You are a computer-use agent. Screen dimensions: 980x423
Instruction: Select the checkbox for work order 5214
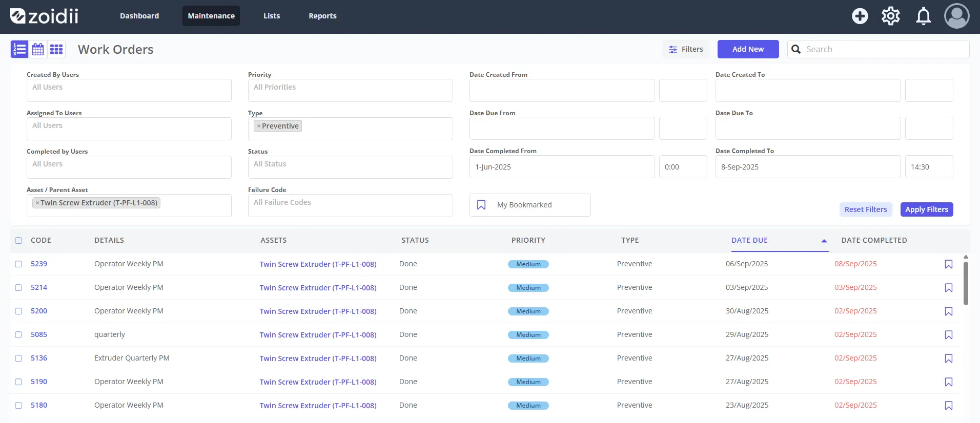coord(18,288)
